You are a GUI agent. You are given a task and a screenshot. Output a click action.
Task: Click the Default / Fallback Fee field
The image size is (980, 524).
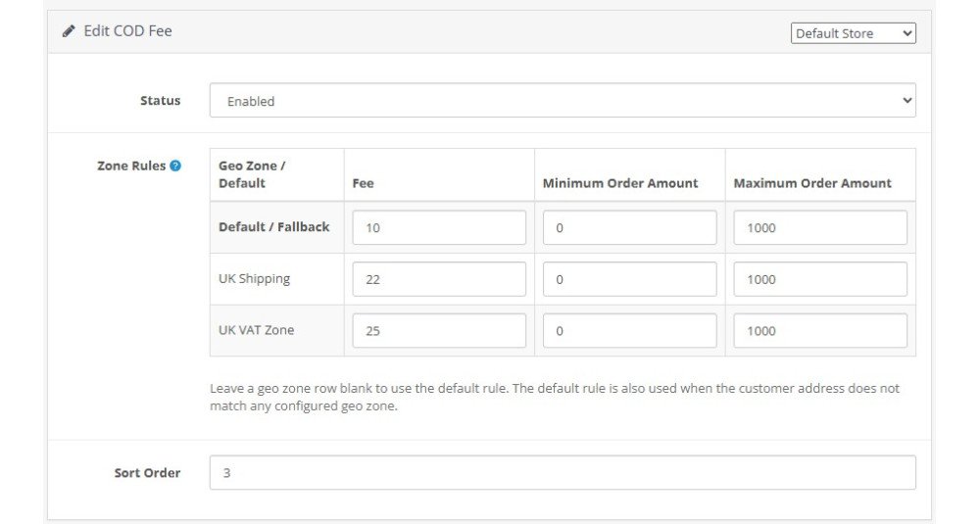point(439,228)
